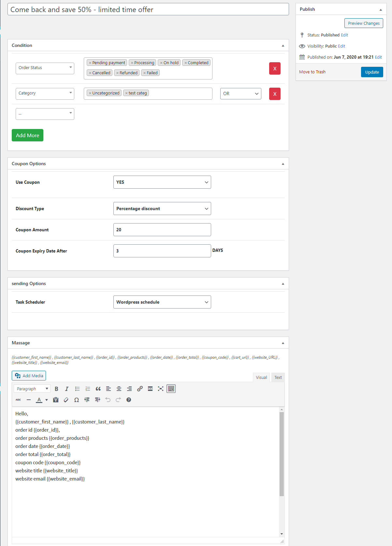Click the Add Media button

point(29,376)
